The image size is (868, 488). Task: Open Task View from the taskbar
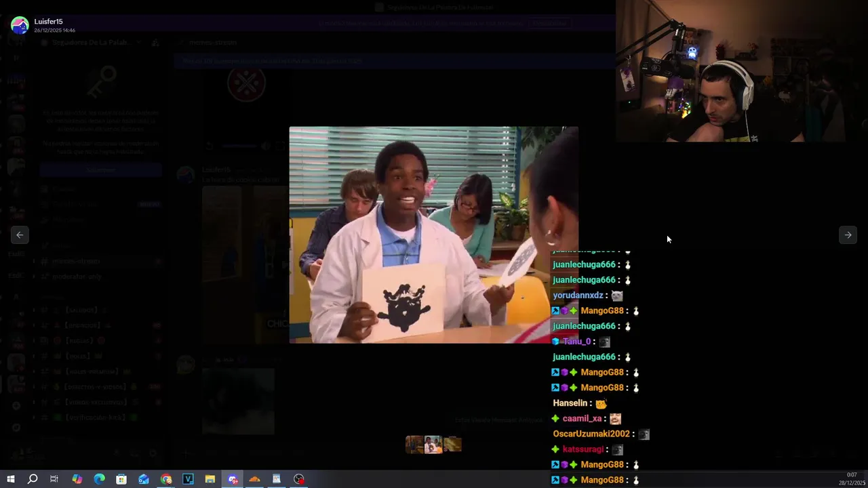point(54,479)
